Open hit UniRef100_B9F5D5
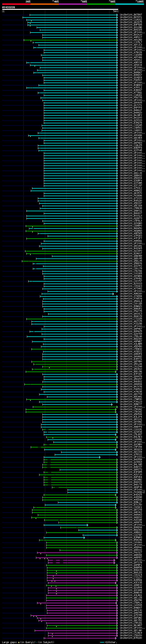This screenshot has width=146, height=644. tap(131, 25)
